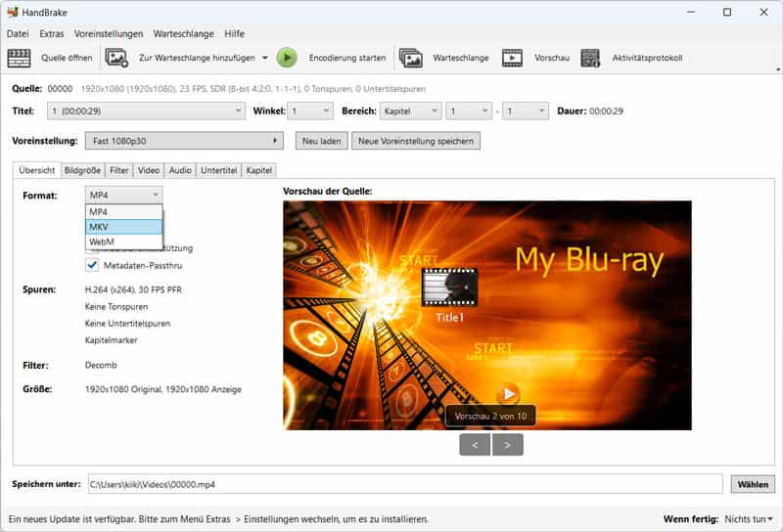This screenshot has width=783, height=532.
Task: Close the HandBrake window
Action: pyautogui.click(x=763, y=12)
